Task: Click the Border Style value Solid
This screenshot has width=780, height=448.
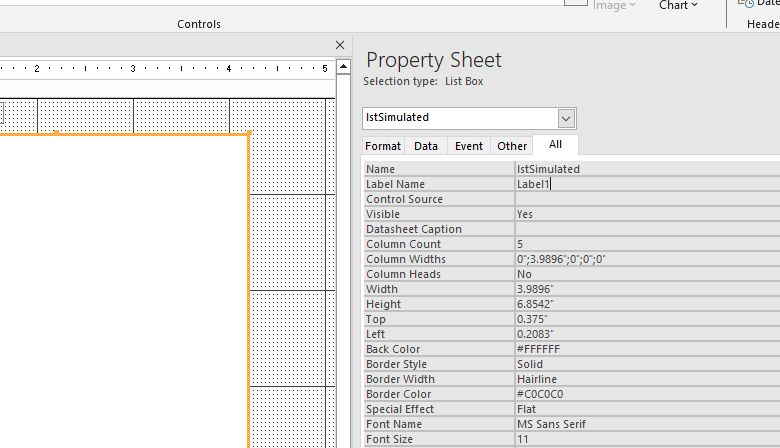Action: pos(647,364)
